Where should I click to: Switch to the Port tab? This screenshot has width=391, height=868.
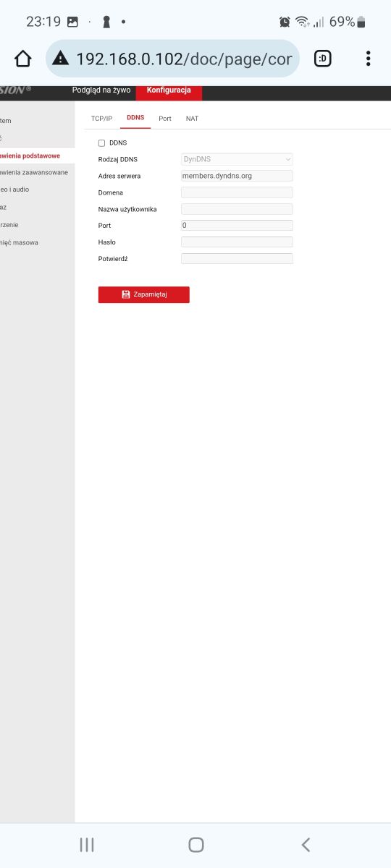tap(165, 118)
